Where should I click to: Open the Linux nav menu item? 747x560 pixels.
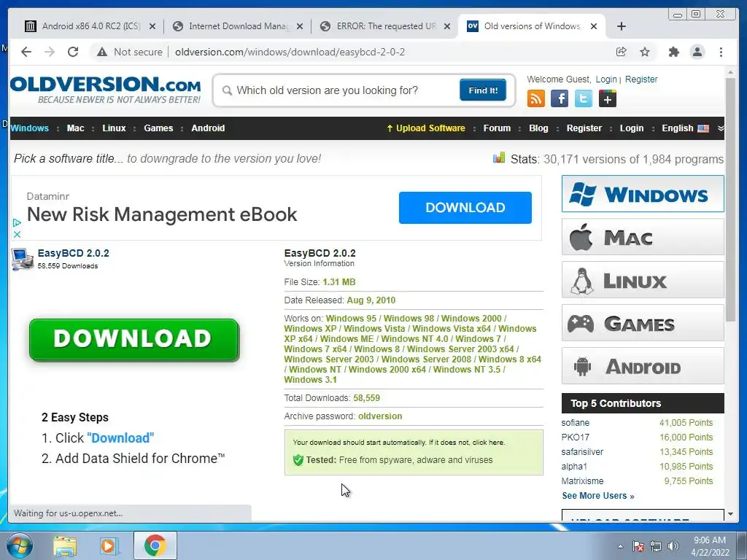click(114, 128)
